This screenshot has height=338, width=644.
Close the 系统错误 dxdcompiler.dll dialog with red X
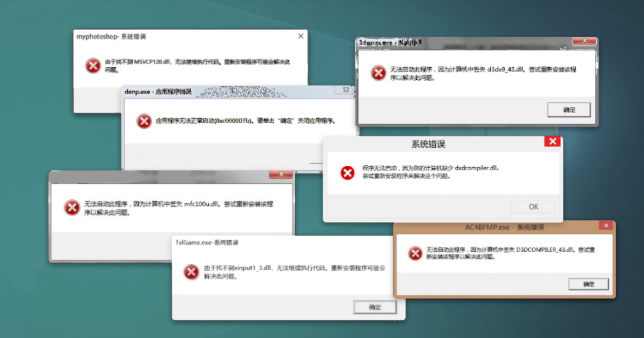(553, 141)
